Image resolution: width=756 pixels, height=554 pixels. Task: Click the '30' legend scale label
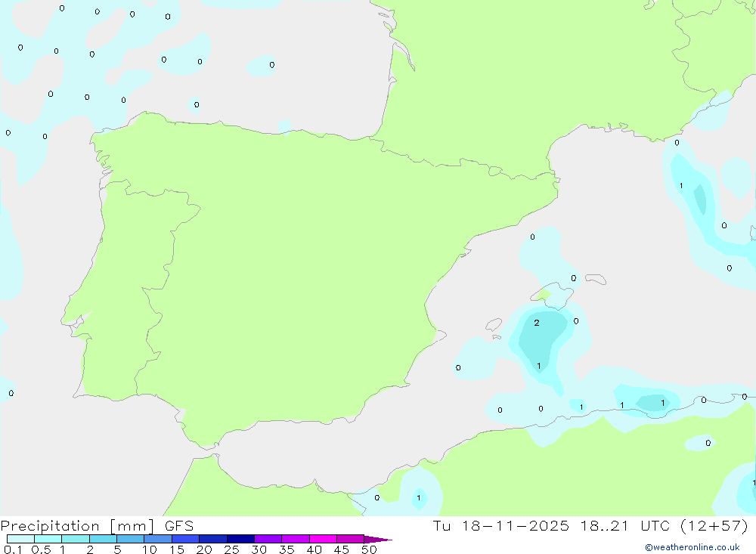tap(259, 549)
